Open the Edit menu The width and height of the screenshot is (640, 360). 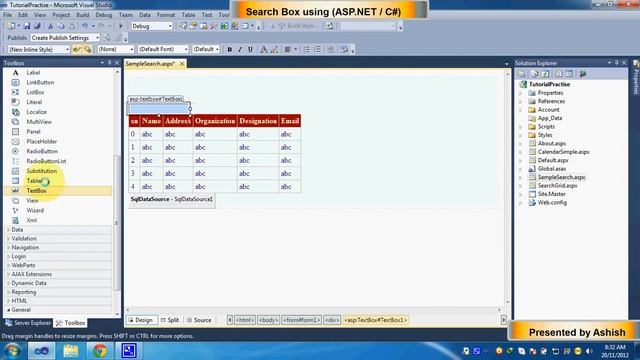23,15
